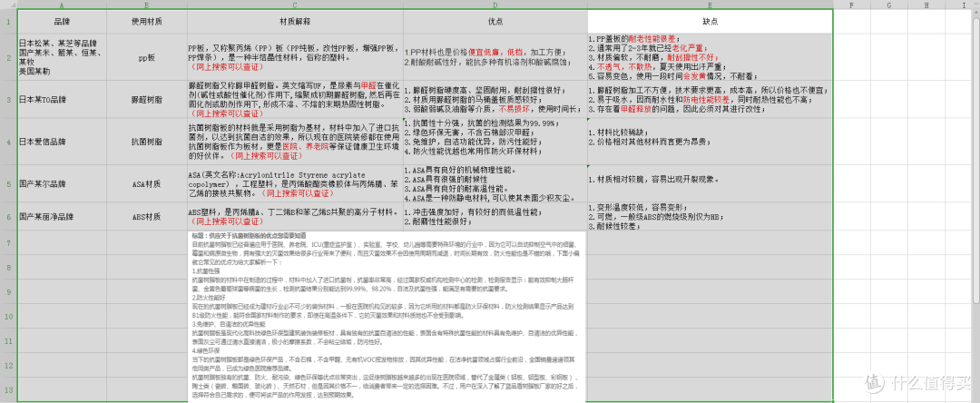
Task: Click disadvantages cell saying 材料比较稀缺
Action: [710, 142]
